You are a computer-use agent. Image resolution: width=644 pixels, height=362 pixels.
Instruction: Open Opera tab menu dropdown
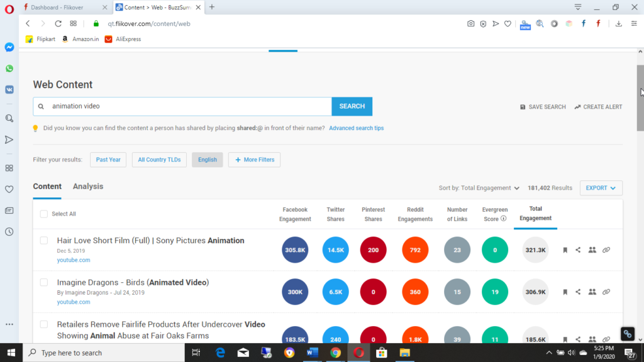click(x=578, y=7)
